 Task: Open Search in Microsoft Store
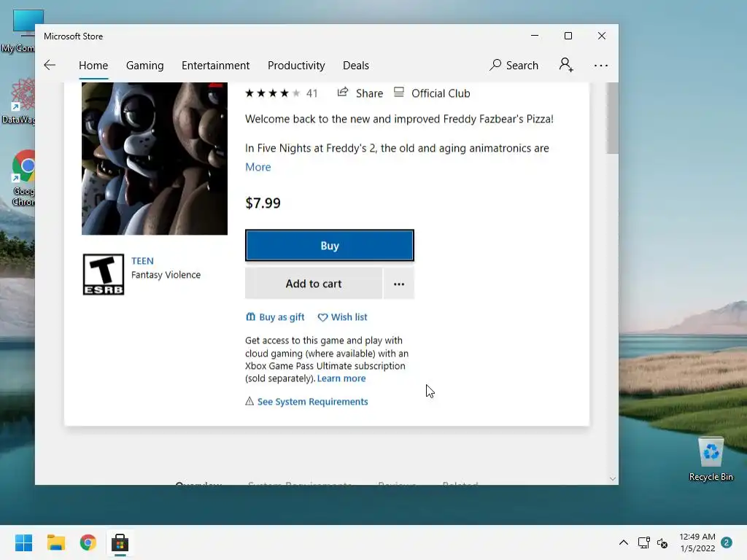point(514,65)
